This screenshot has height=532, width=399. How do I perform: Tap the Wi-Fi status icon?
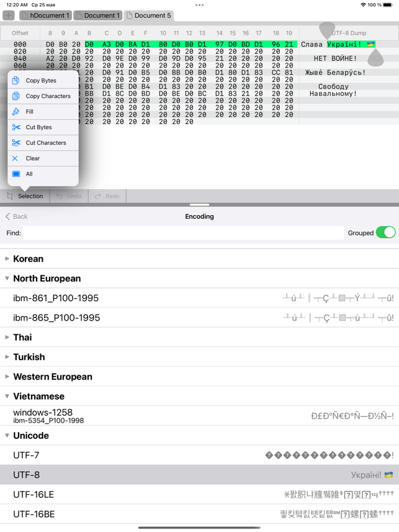(363, 5)
